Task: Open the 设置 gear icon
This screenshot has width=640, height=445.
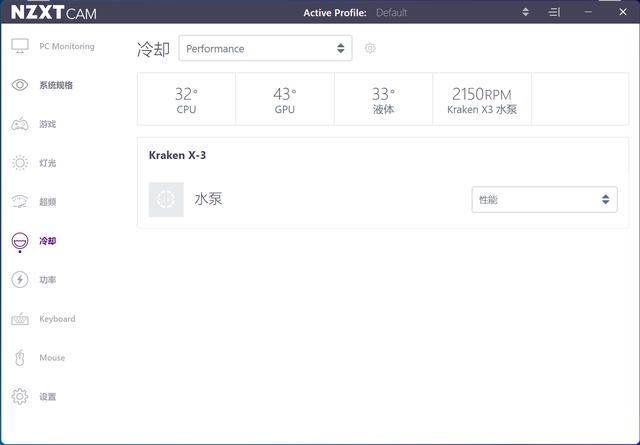Action: coord(20,396)
